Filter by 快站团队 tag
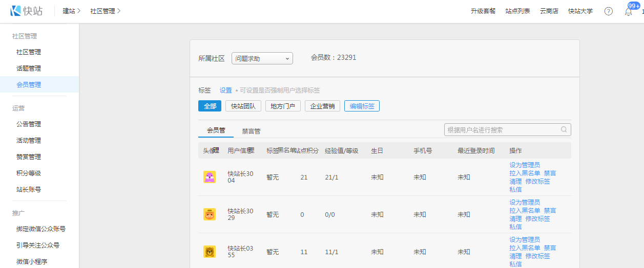Screen dimensions: 644x268 pyautogui.click(x=243, y=106)
